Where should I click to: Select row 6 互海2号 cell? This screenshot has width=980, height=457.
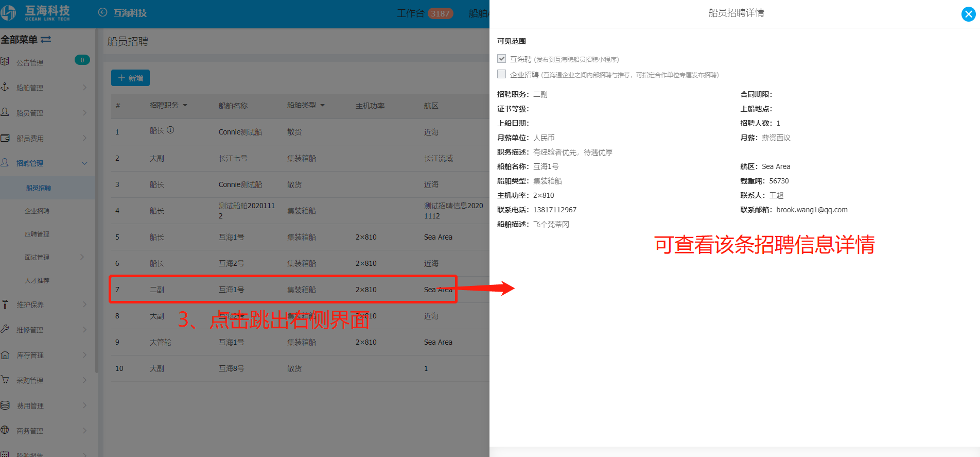(x=232, y=263)
